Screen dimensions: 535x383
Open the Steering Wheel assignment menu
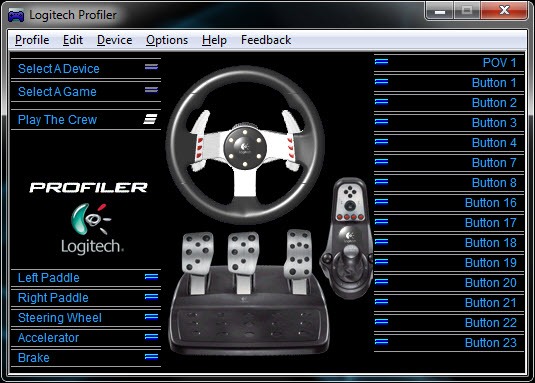[x=86, y=318]
